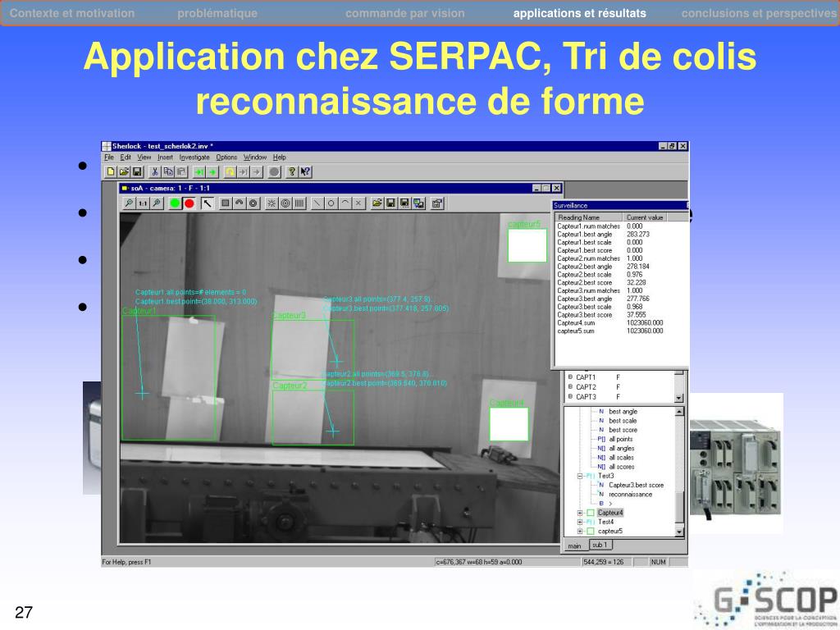Screen dimensions: 840x630
Task: Click the green circle live acquire icon
Action: click(x=175, y=203)
